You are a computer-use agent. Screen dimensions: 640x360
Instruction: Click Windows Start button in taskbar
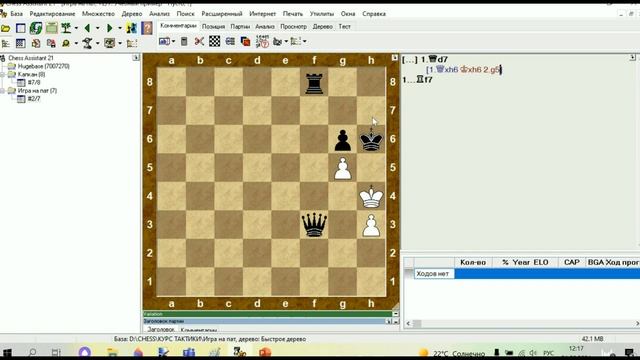7,353
